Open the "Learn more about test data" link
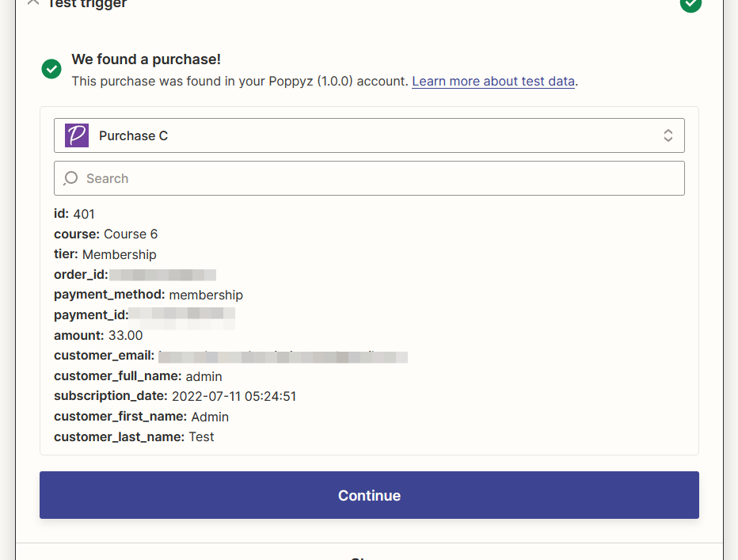This screenshot has width=738, height=560. 493,81
